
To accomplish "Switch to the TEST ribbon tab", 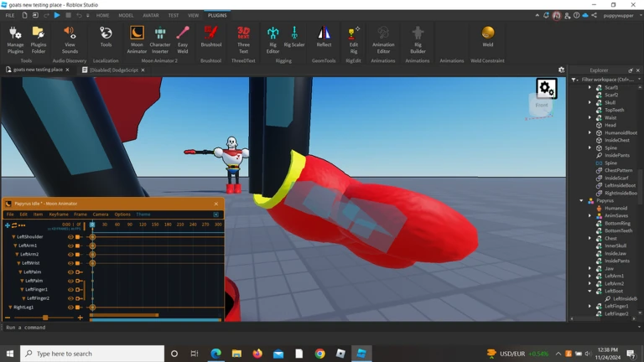I will (174, 15).
